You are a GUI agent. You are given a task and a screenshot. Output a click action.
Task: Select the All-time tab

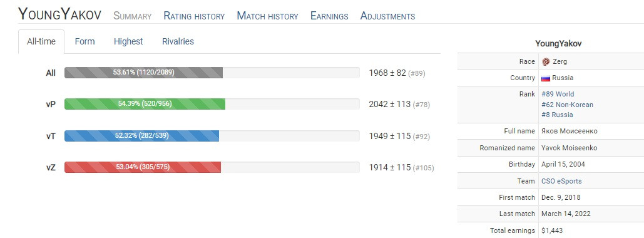tap(41, 41)
